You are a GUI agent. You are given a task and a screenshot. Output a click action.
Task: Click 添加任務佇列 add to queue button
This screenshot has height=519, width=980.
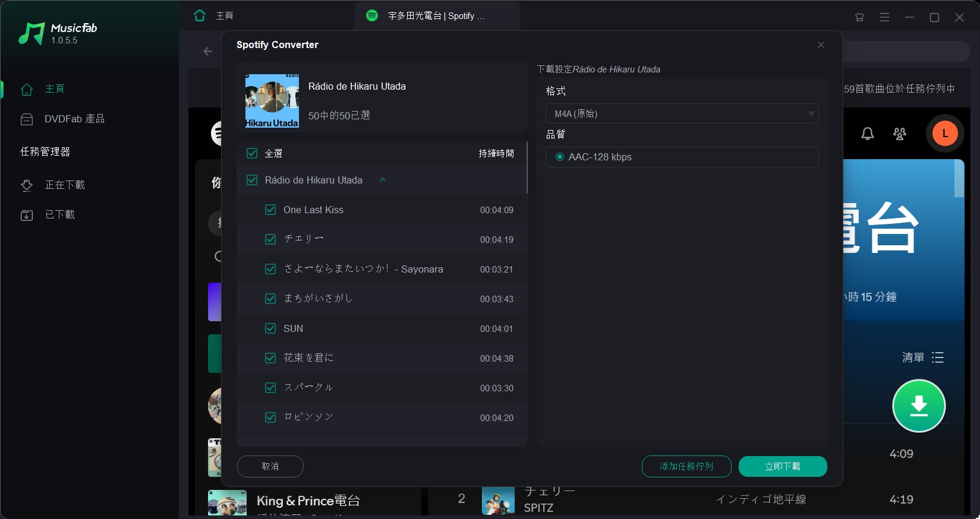pos(686,466)
